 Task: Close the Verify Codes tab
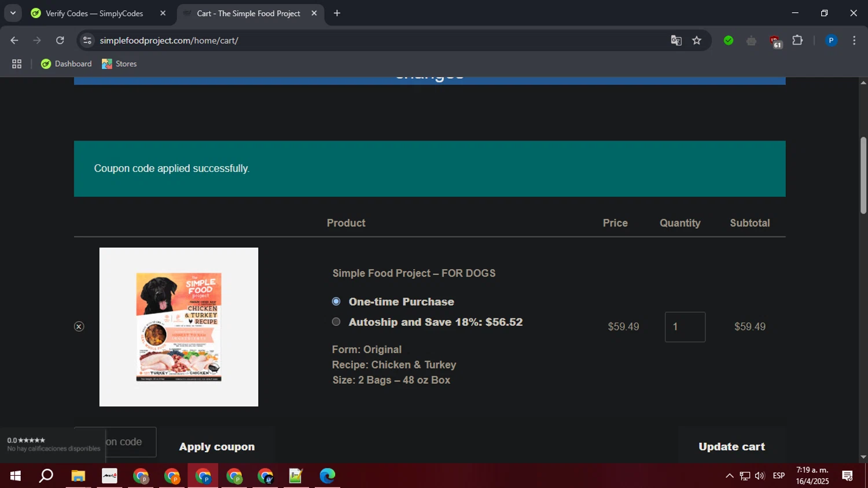(163, 13)
